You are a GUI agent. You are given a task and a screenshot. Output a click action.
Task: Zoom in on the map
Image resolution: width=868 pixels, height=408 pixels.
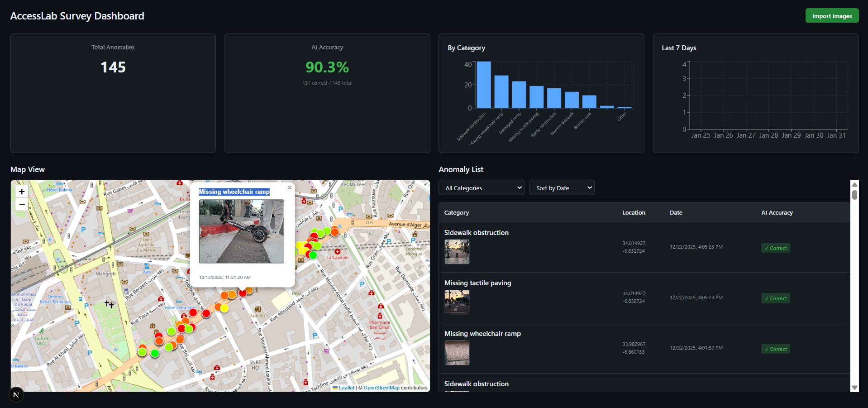pos(22,192)
